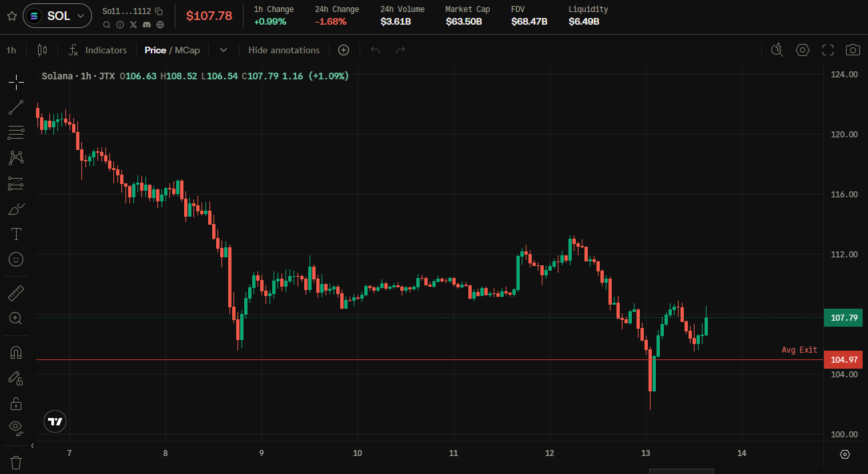Collapse the chart panel with bottom-left arrow
Screen dimensions: 868x474
pos(32,445)
